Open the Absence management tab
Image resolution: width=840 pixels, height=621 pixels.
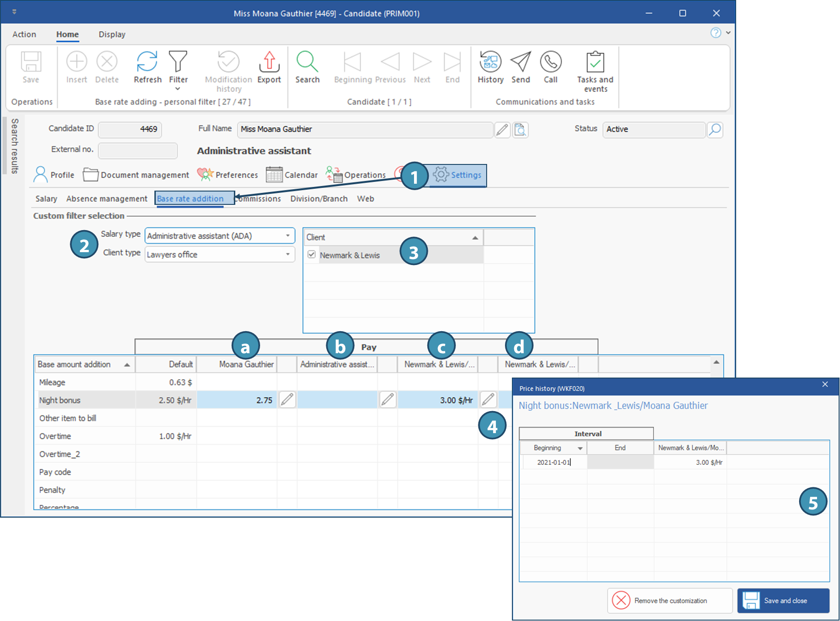click(107, 199)
